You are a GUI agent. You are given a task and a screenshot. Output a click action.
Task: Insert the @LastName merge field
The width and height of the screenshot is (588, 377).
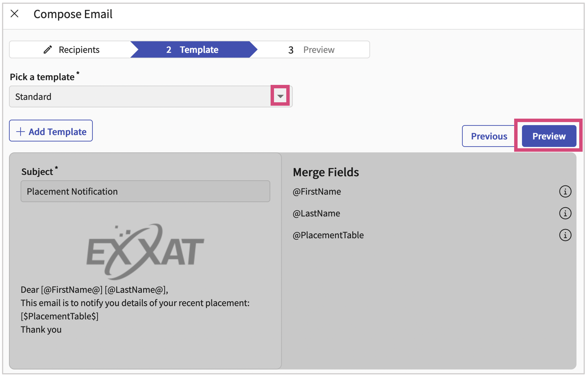pos(316,213)
